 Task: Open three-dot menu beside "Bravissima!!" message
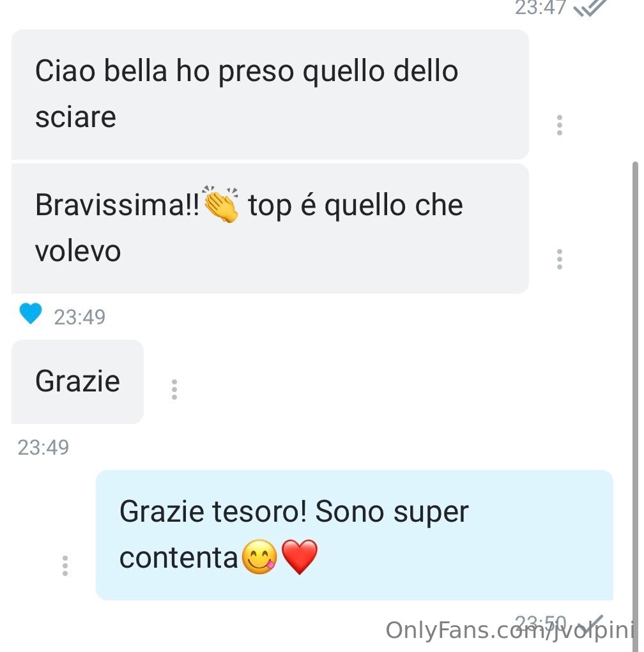pyautogui.click(x=559, y=259)
